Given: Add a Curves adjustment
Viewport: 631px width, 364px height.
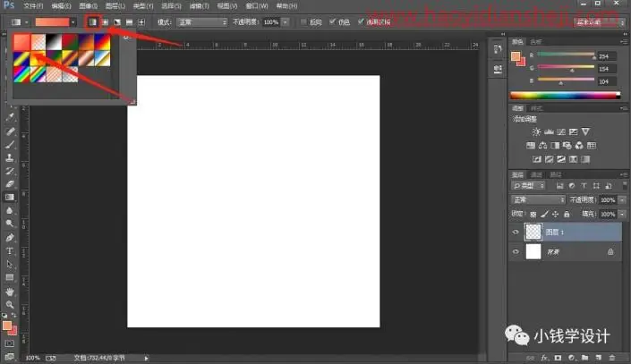Looking at the screenshot, I should click(x=561, y=132).
